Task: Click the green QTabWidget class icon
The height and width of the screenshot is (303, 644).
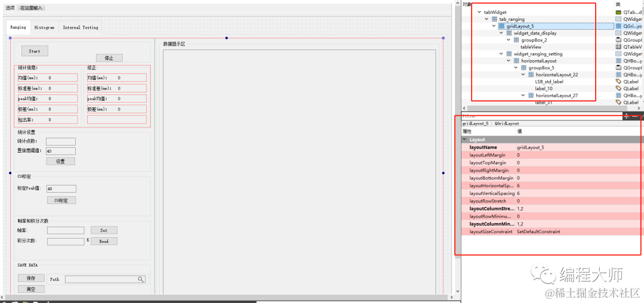Action: [x=618, y=13]
